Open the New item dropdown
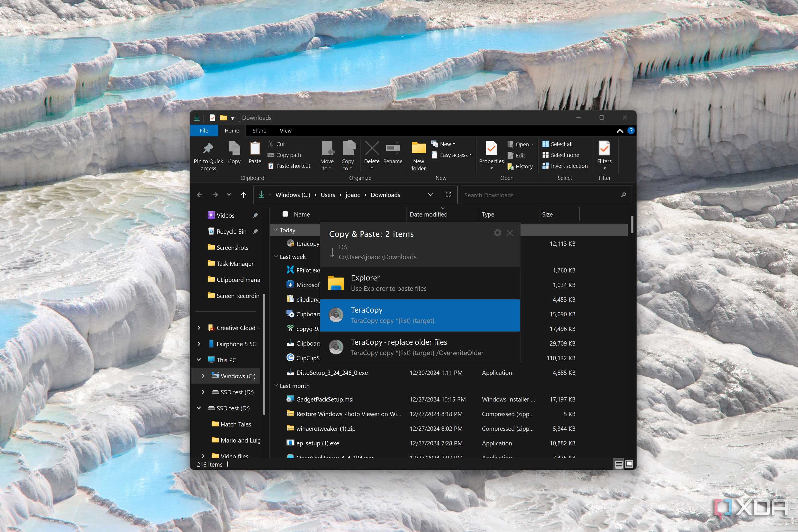The height and width of the screenshot is (532, 798). tap(444, 144)
